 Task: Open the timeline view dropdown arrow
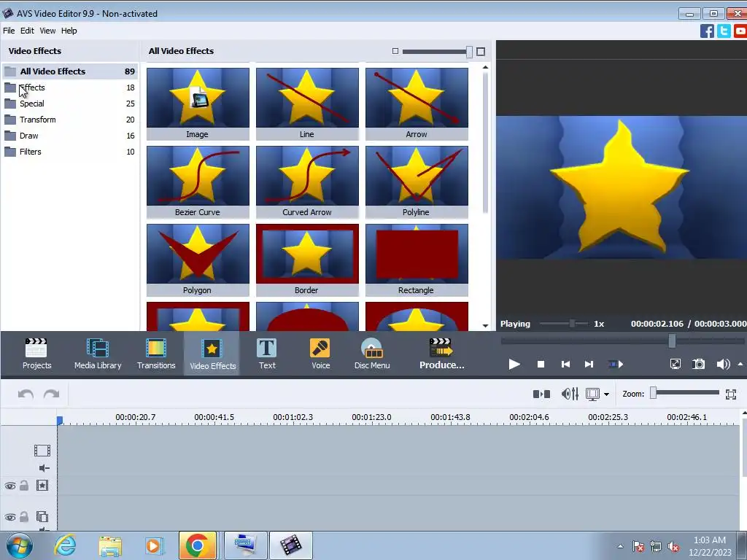606,394
